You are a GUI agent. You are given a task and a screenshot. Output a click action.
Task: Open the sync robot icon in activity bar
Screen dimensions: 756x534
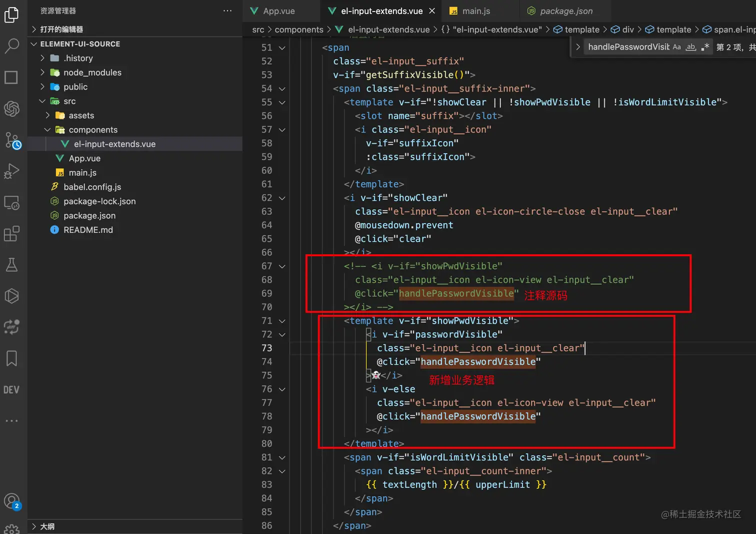coord(11,327)
